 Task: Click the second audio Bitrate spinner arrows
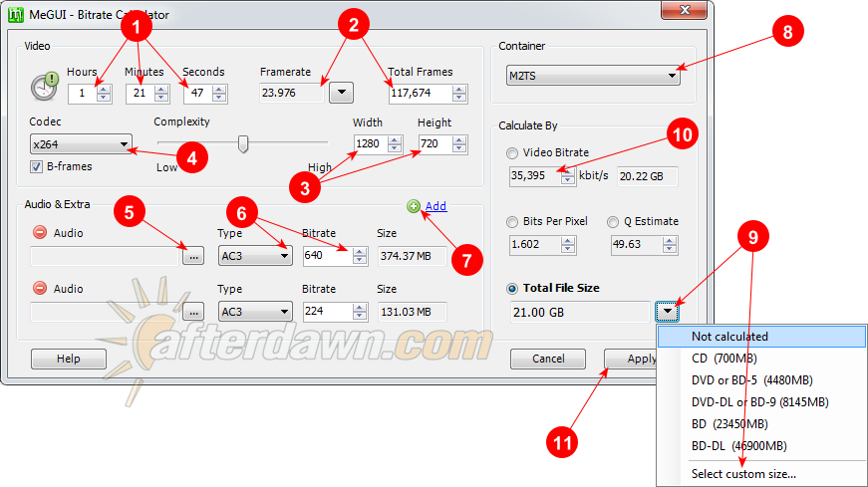[x=360, y=312]
